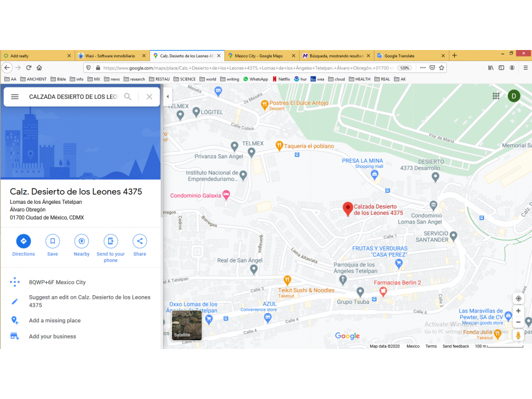Click the blue Directions button
Image resolution: width=532 pixels, height=399 pixels.
click(x=23, y=241)
